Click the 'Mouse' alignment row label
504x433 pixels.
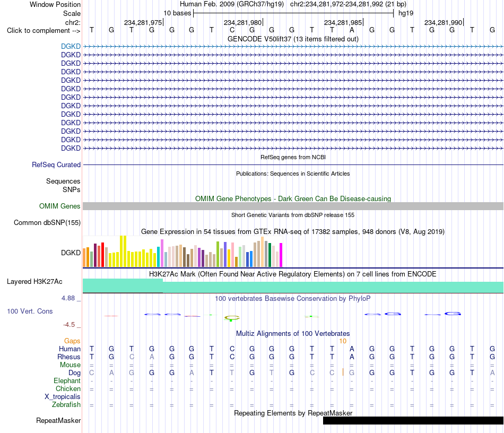[70, 365]
